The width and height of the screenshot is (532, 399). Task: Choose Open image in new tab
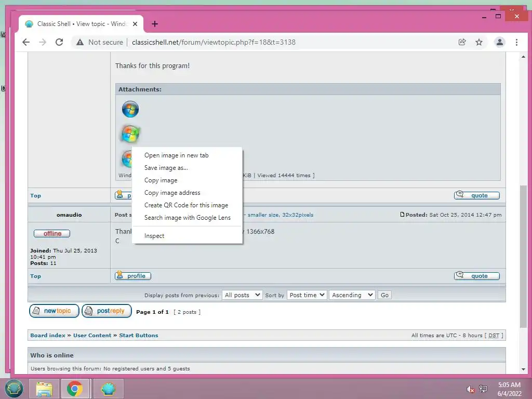tap(177, 155)
